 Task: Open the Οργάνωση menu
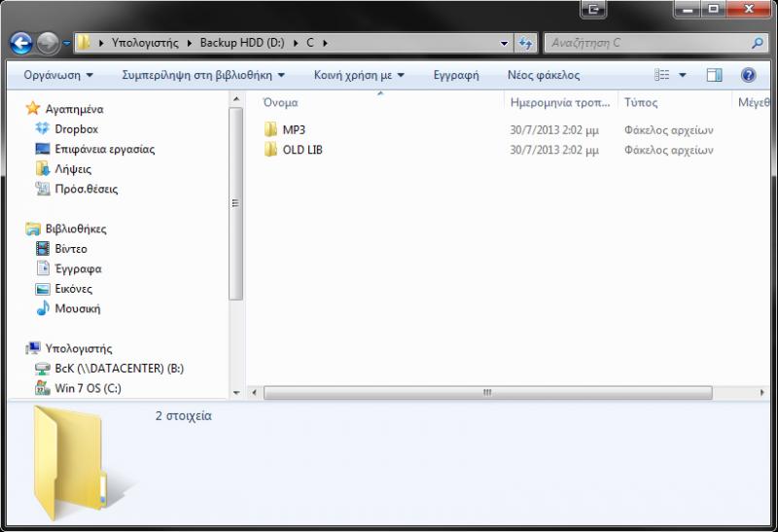tap(58, 75)
